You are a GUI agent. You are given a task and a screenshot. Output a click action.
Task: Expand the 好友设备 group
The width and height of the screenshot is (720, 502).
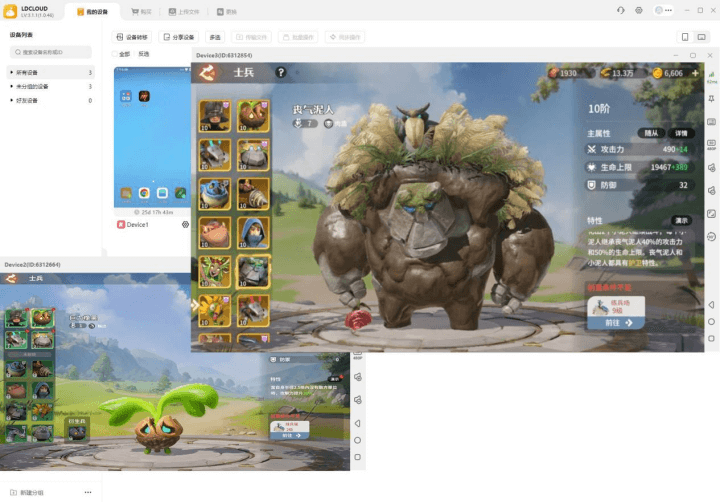pos(11,101)
